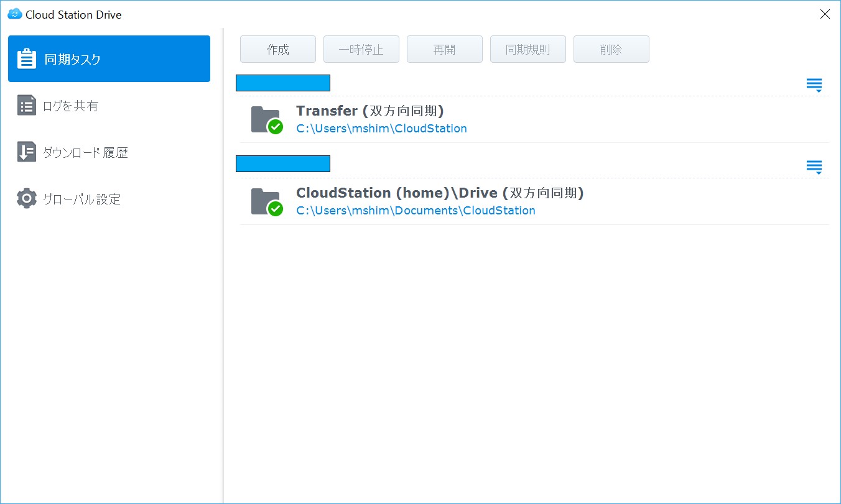Click the Transfer task's blue progress bar
Screen dimensions: 841x504
282,82
